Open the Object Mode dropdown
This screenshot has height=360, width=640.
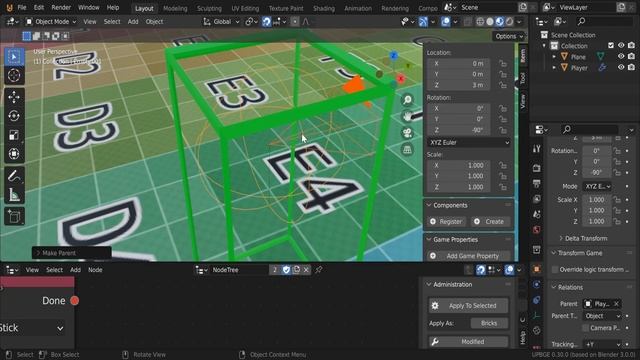tap(51, 22)
